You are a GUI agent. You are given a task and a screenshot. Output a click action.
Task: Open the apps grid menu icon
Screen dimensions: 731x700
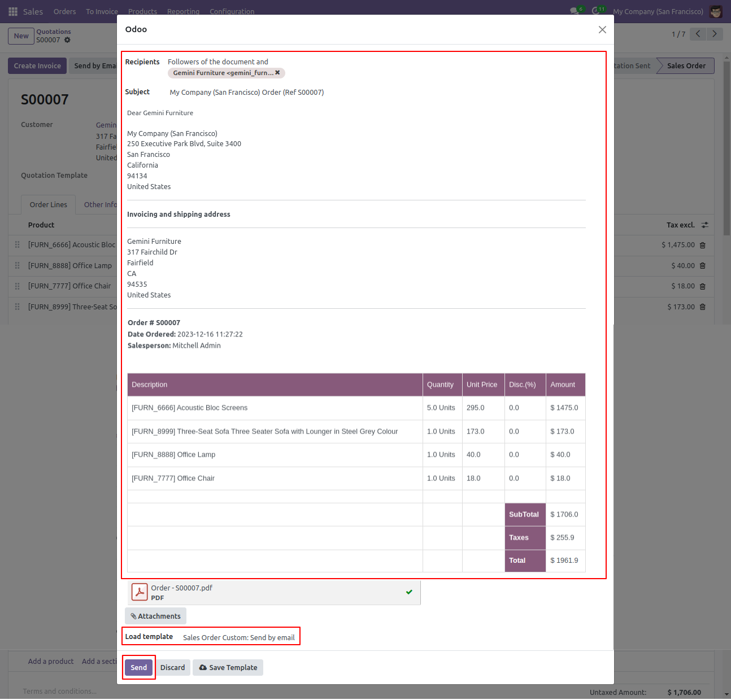point(13,11)
